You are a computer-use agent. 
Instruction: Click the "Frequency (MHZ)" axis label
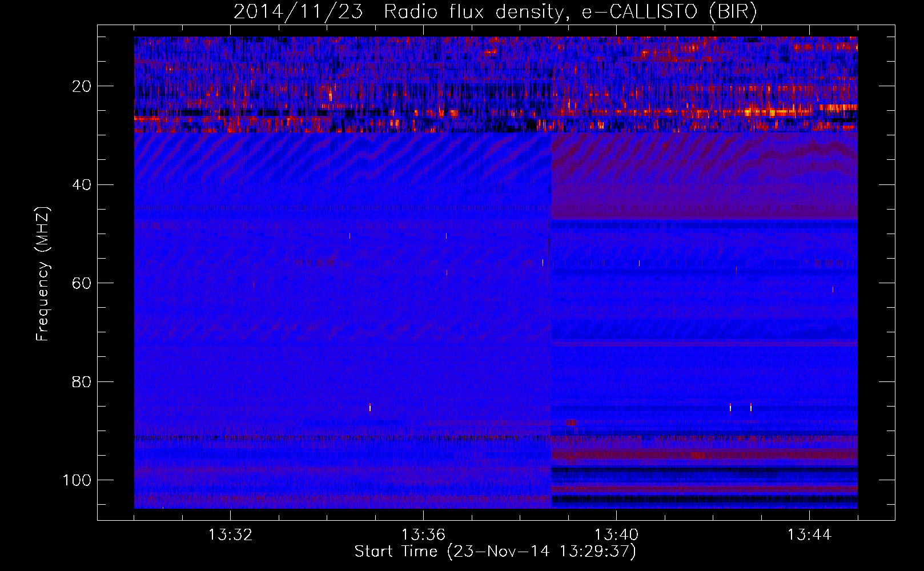click(43, 274)
